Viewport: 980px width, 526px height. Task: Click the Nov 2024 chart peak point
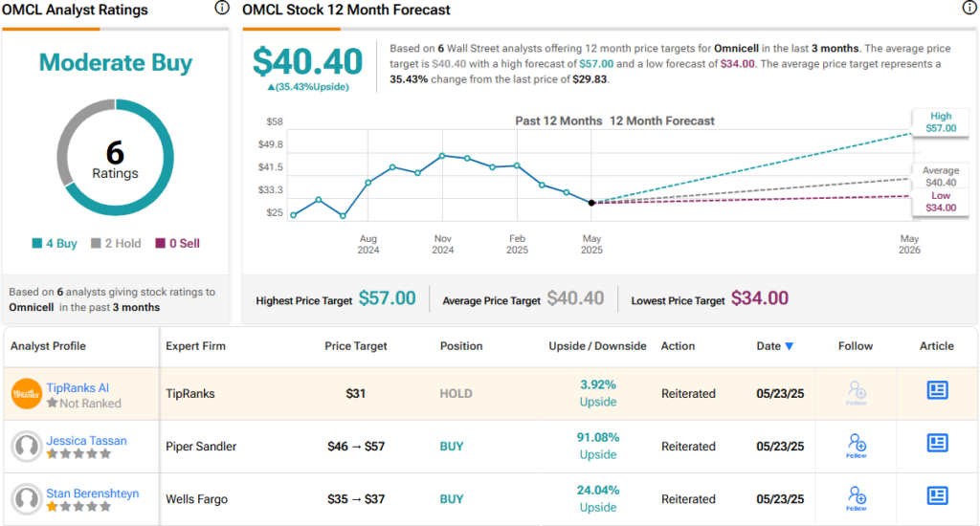442,156
